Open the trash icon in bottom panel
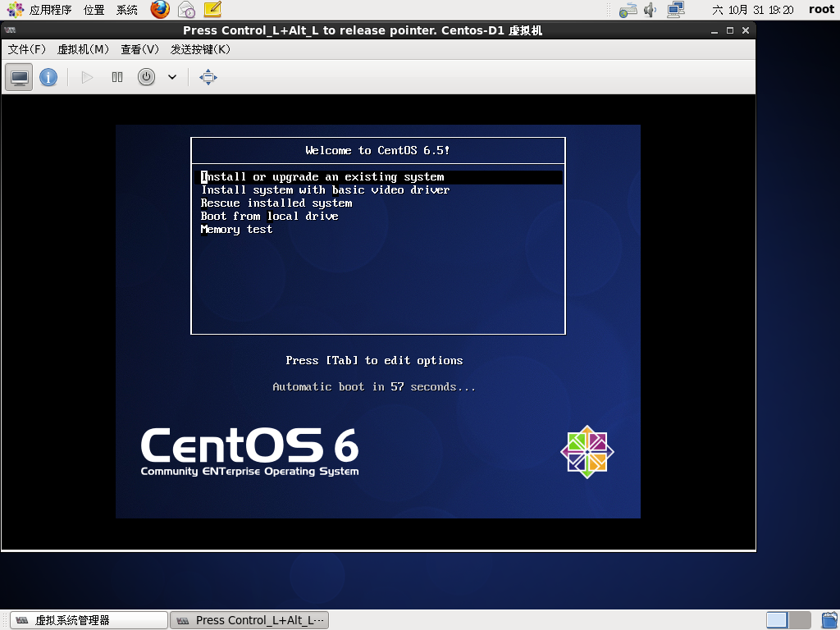Viewport: 840px width, 630px height. pos(829,620)
